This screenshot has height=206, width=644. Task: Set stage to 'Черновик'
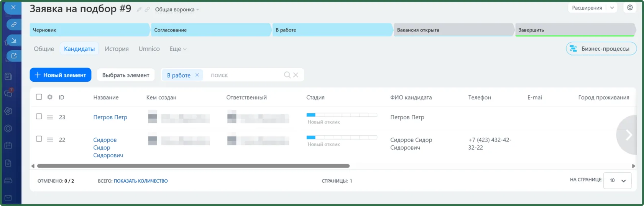(x=89, y=30)
